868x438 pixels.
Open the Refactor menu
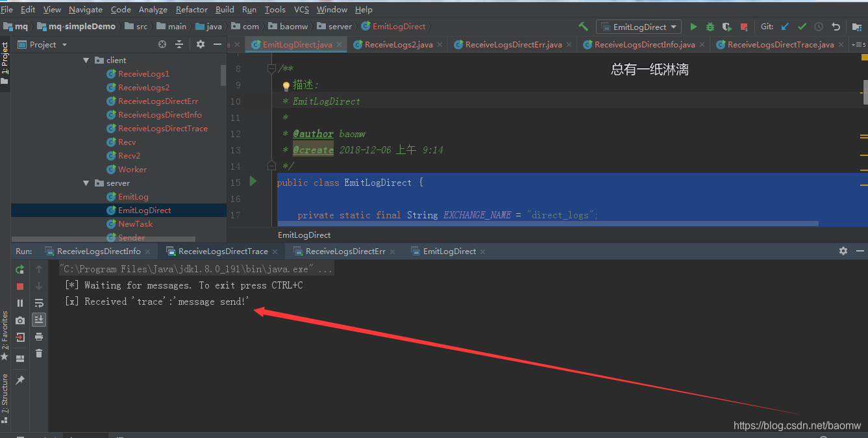[192, 9]
